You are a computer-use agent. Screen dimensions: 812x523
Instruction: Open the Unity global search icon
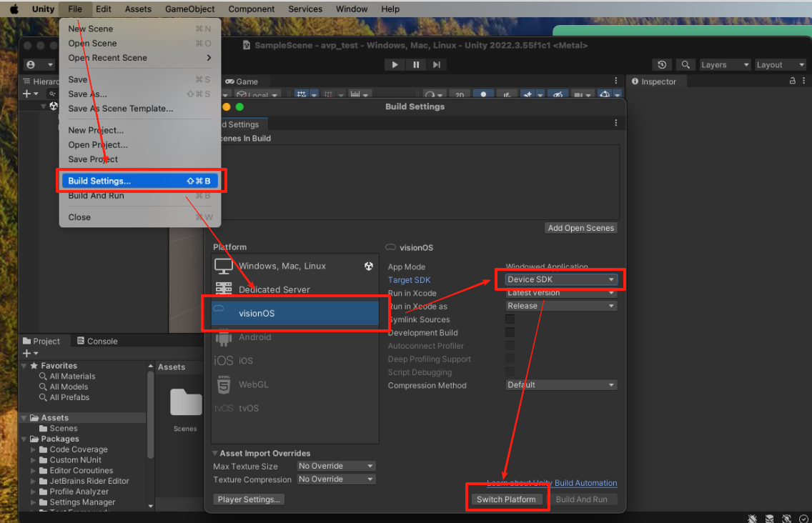(x=685, y=65)
